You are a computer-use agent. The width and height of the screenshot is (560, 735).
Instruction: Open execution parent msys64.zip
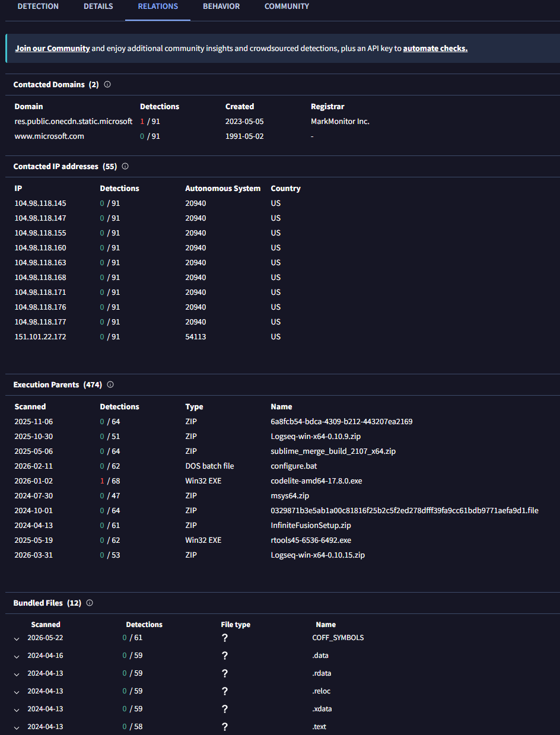[x=290, y=495]
